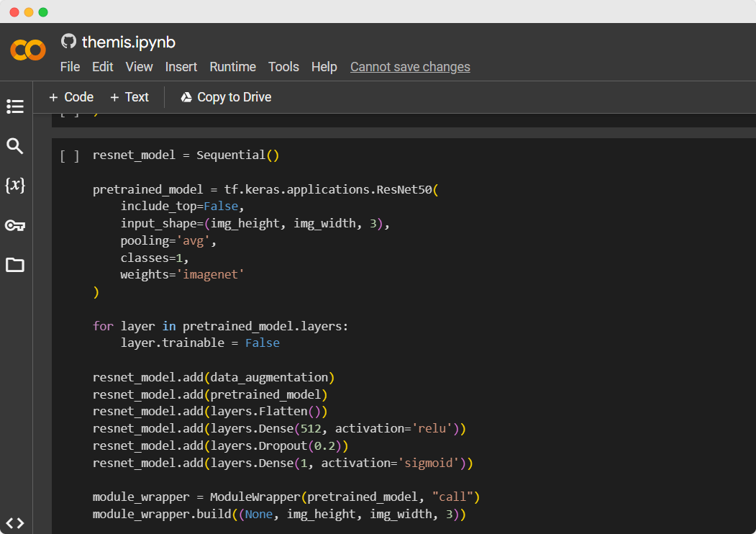Screen dimensions: 756x534
Task: Run the resnet_model code cell
Action: tap(70, 155)
